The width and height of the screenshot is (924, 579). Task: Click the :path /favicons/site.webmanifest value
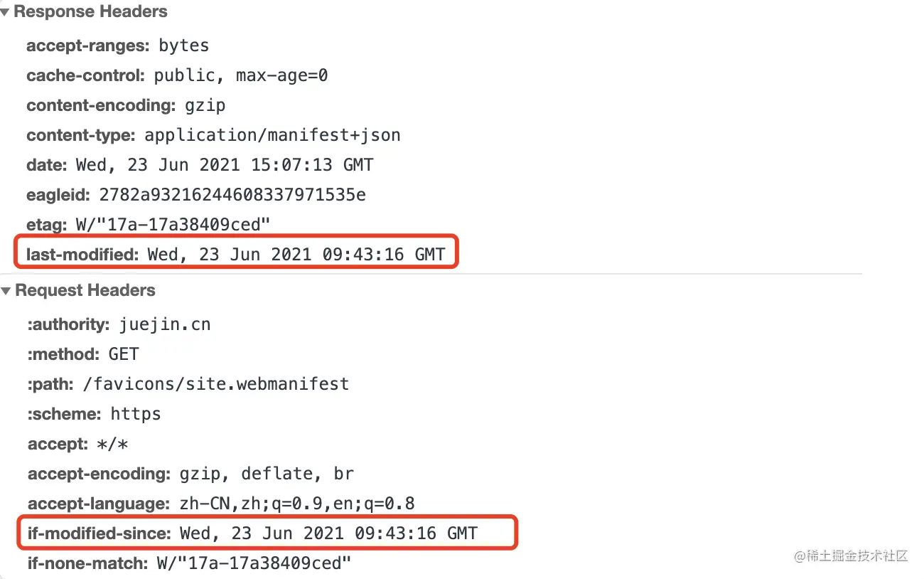[x=216, y=384]
